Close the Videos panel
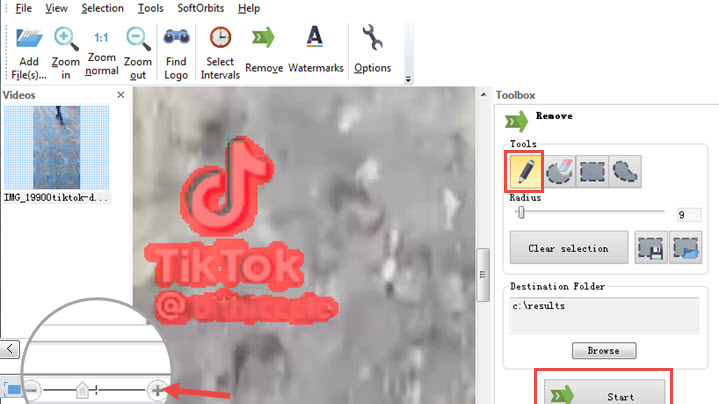 click(x=121, y=94)
